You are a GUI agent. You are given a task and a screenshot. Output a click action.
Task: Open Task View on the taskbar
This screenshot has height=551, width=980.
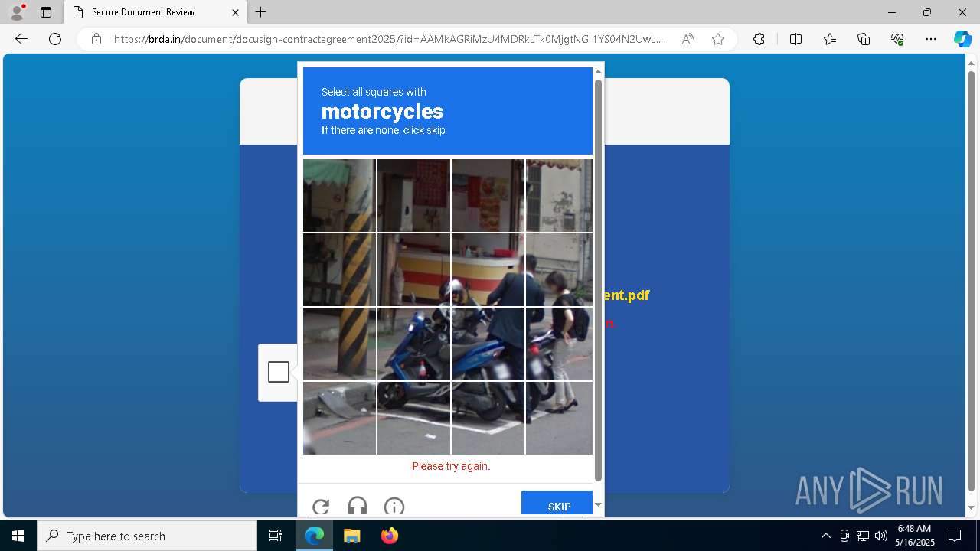click(x=276, y=536)
